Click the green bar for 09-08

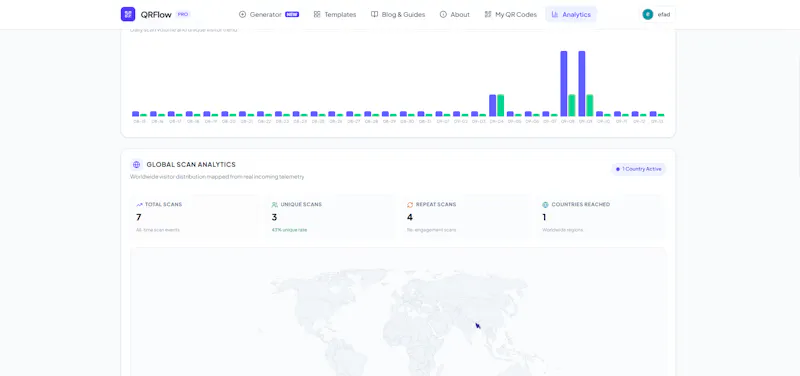pyautogui.click(x=572, y=106)
